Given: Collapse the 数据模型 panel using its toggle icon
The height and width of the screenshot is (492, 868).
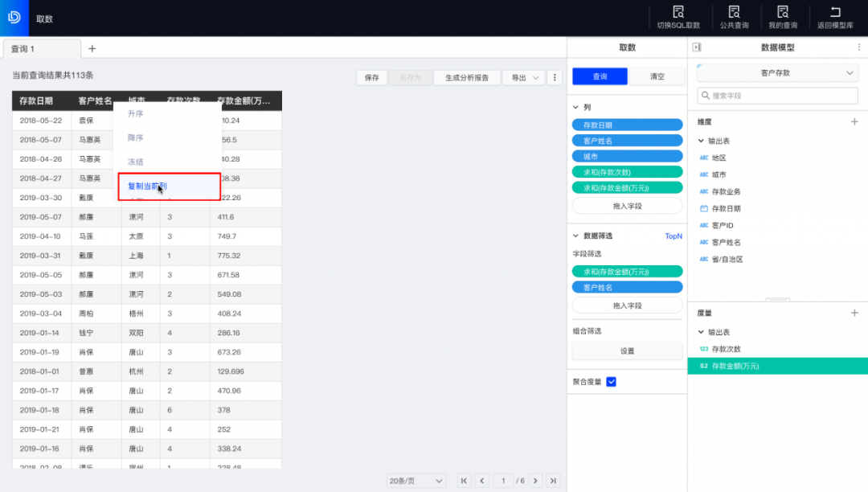Looking at the screenshot, I should [x=697, y=47].
